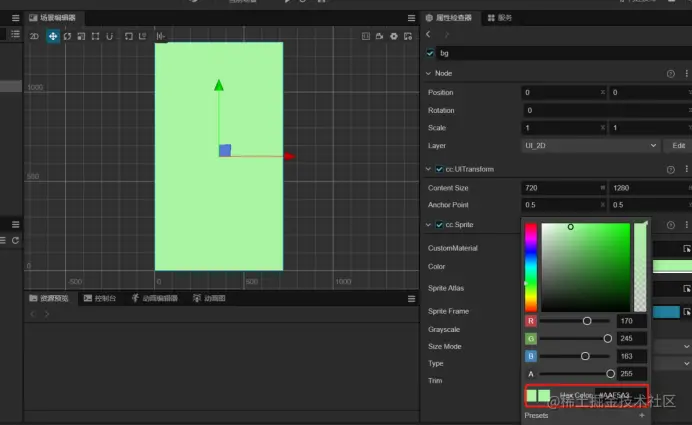Pick a hue on the rainbow strip
692x425 pixels.
(x=531, y=267)
